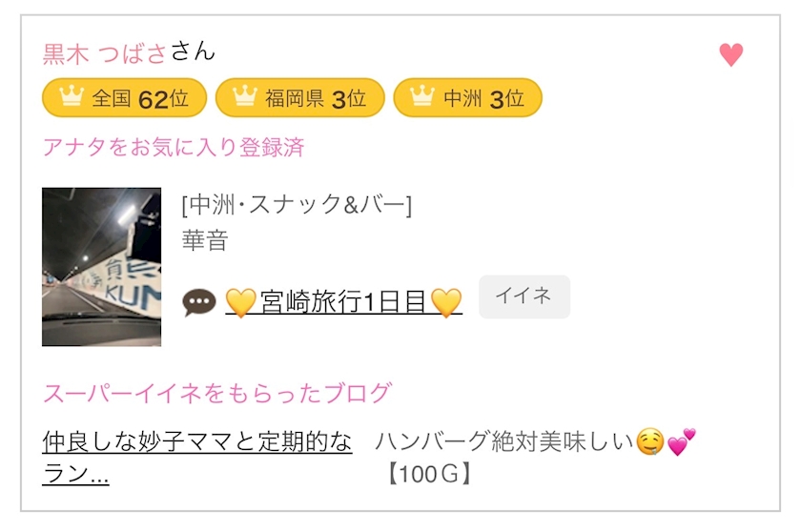Screen dimensions: 801x532
Task: Click the smiling emoji after ハンバーグ text
Action: [x=650, y=443]
